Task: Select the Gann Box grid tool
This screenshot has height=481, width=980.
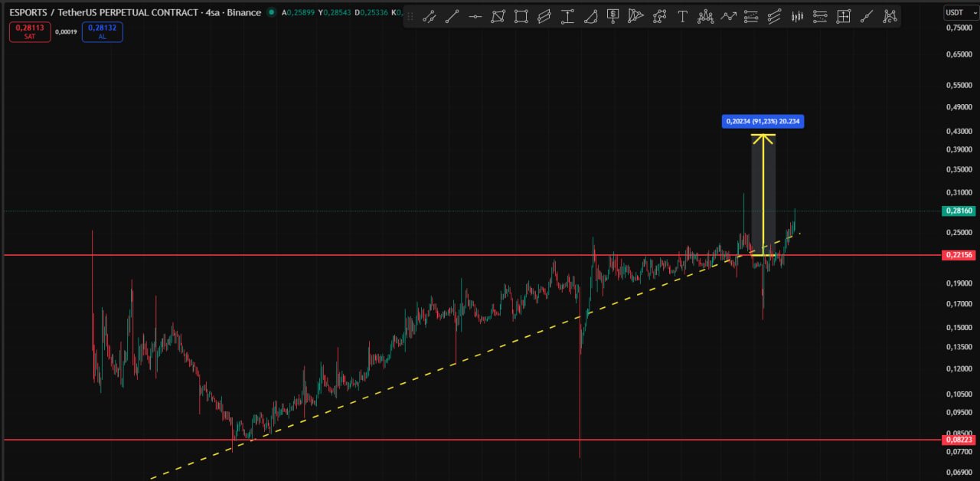Action: point(843,16)
